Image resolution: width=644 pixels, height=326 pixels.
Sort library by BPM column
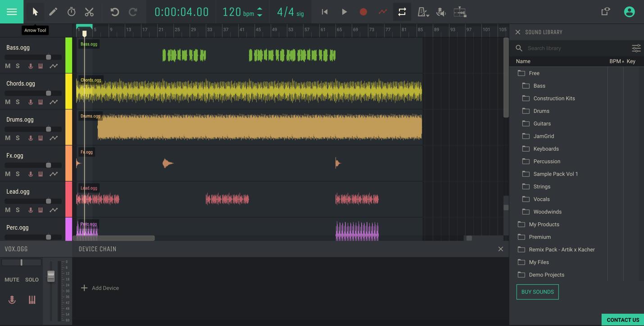(x=617, y=61)
